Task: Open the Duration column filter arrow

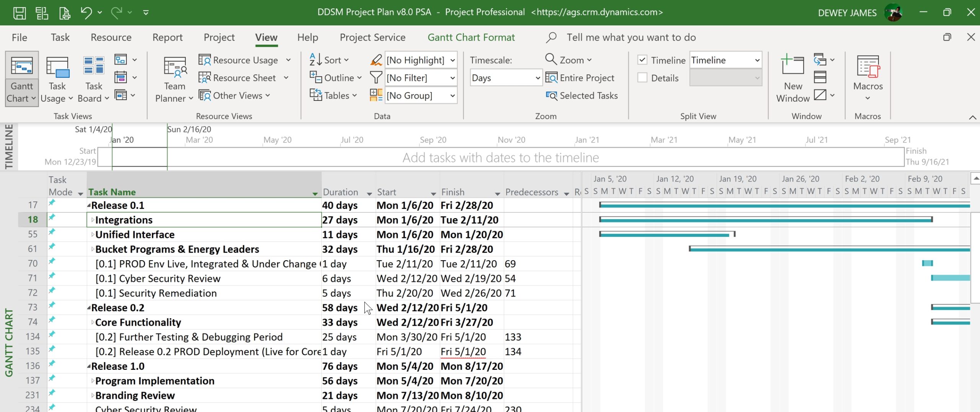Action: (369, 194)
